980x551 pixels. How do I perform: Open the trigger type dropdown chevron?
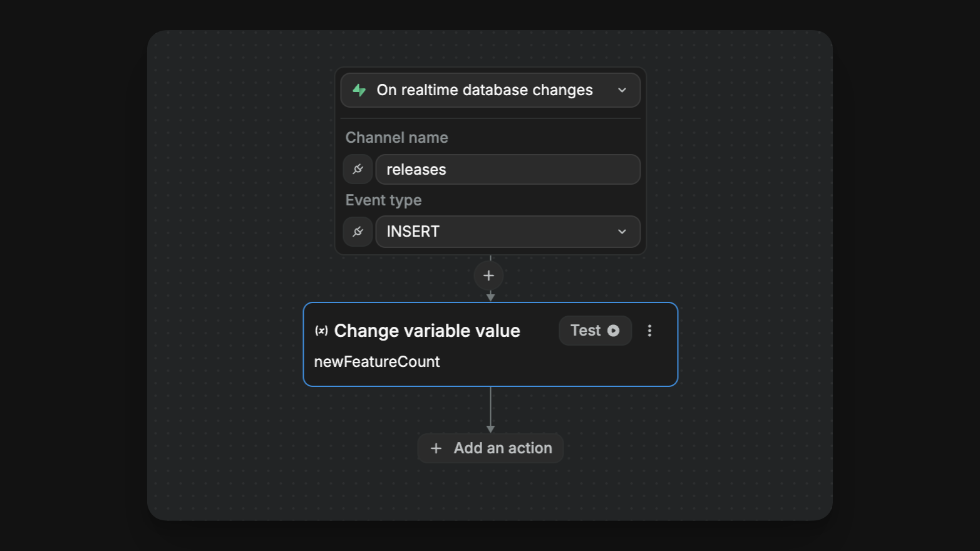[x=622, y=90]
